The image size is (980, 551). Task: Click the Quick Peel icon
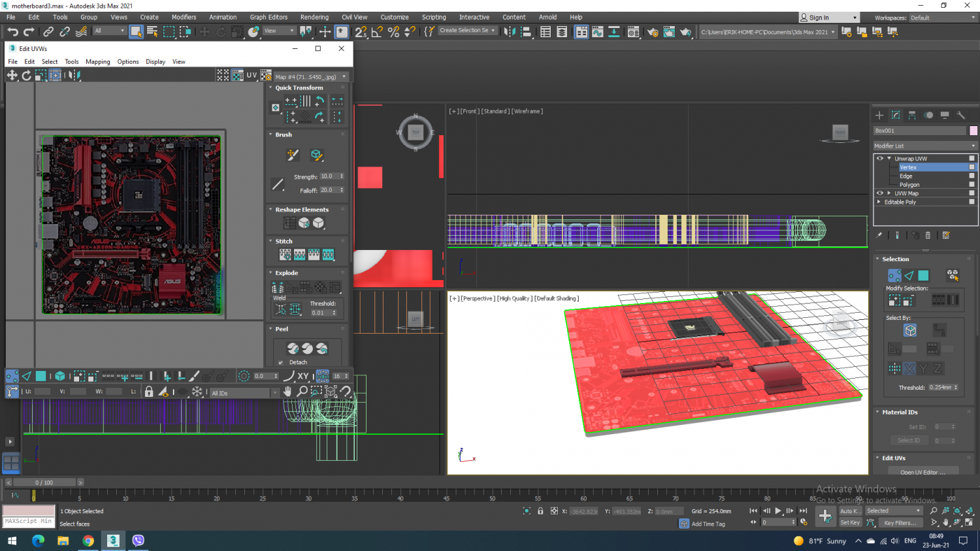click(x=293, y=349)
